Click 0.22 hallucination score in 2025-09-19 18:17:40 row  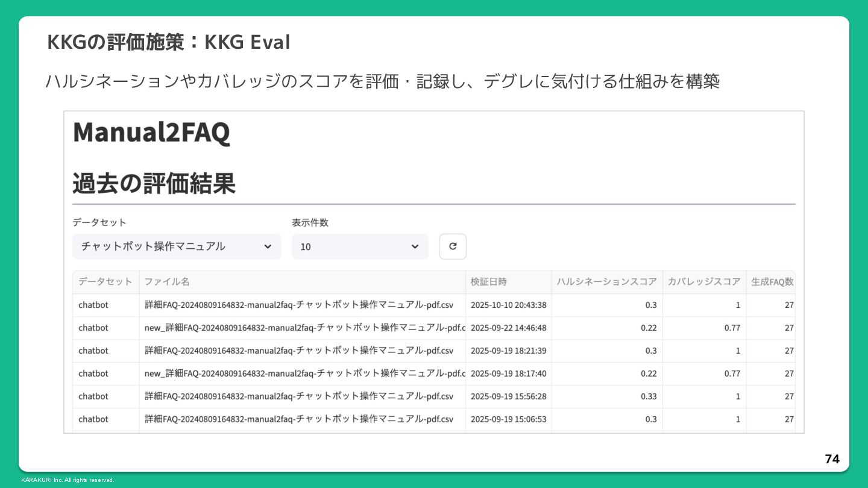point(606,374)
